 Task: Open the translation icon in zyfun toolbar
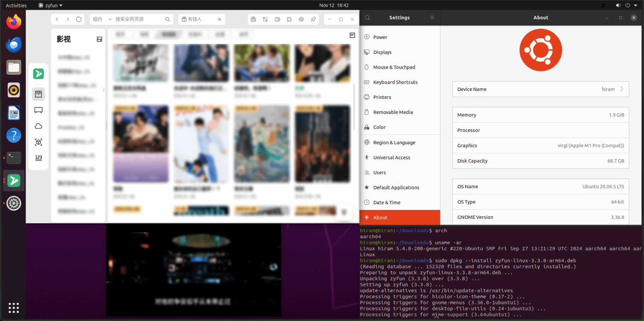[265, 19]
